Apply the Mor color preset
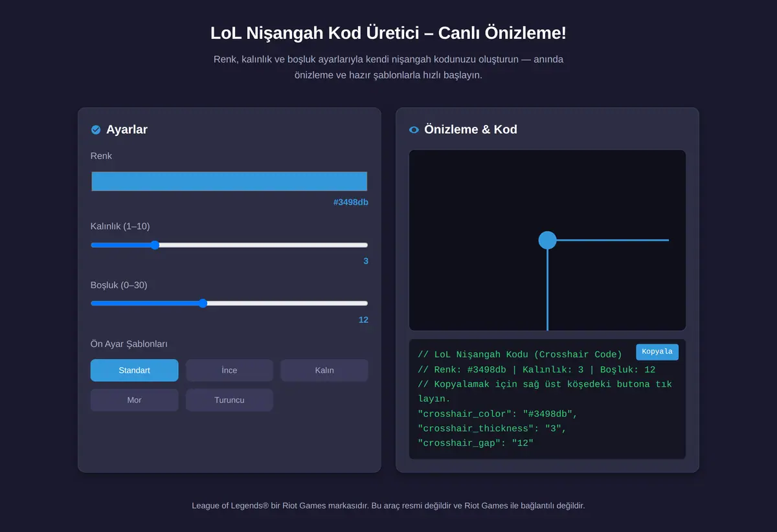The image size is (777, 532). pos(134,400)
